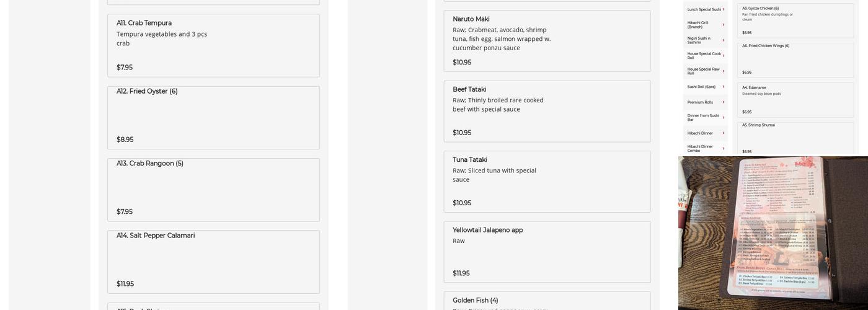The image size is (868, 310).
Task: Go to the Hibachi Dinner category
Action: (700, 133)
